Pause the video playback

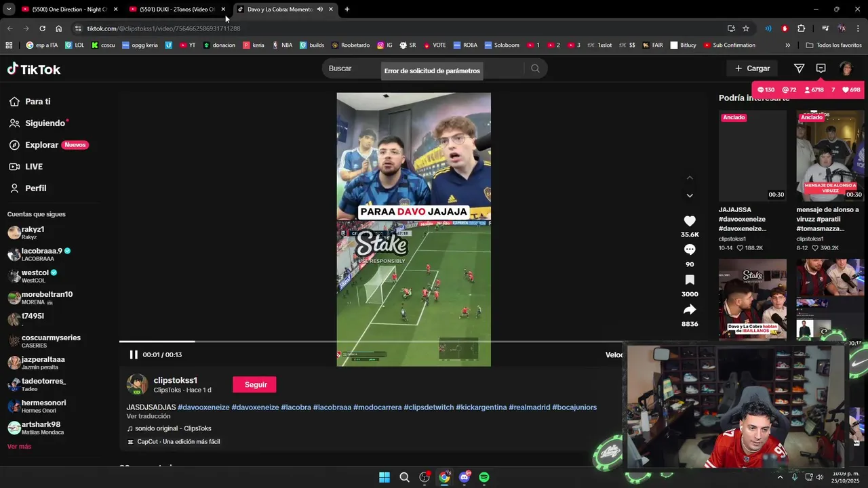click(134, 354)
